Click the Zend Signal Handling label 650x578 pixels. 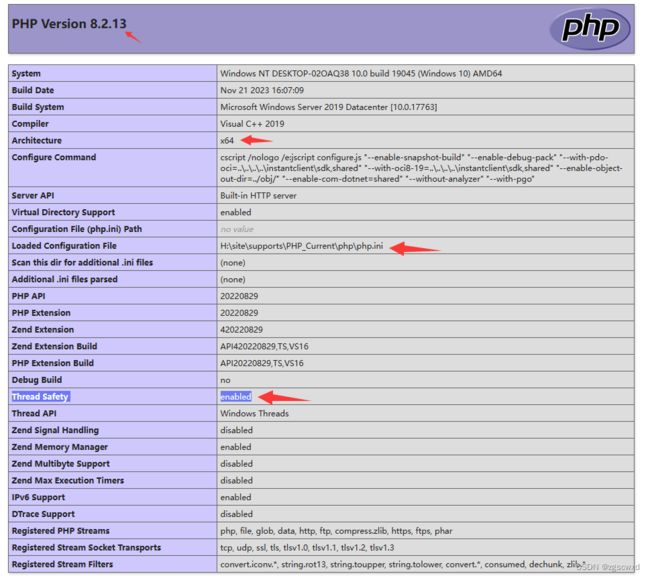coord(55,430)
